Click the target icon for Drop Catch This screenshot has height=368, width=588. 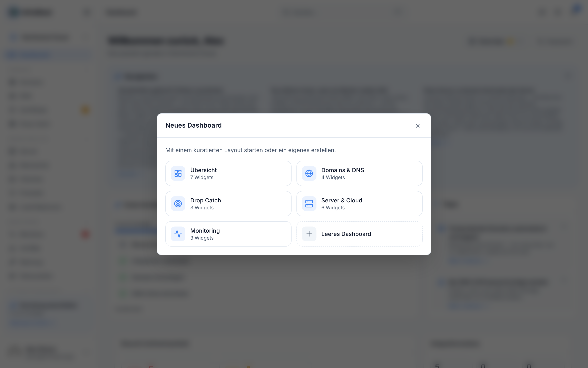pyautogui.click(x=178, y=203)
